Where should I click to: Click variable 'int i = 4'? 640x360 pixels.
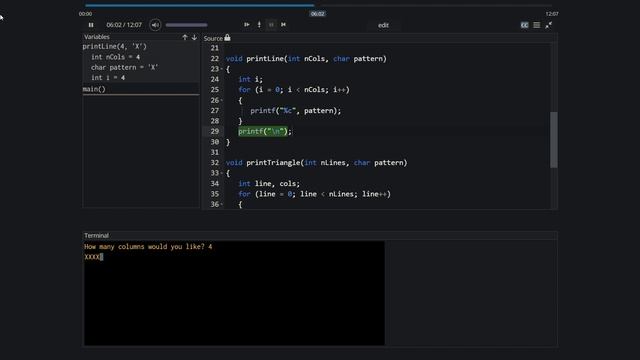108,78
